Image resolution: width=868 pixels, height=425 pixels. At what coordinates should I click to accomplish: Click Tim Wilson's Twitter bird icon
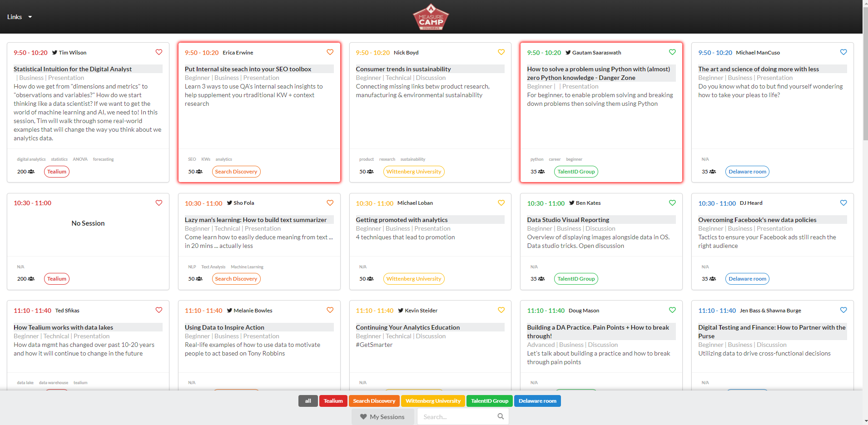[55, 53]
